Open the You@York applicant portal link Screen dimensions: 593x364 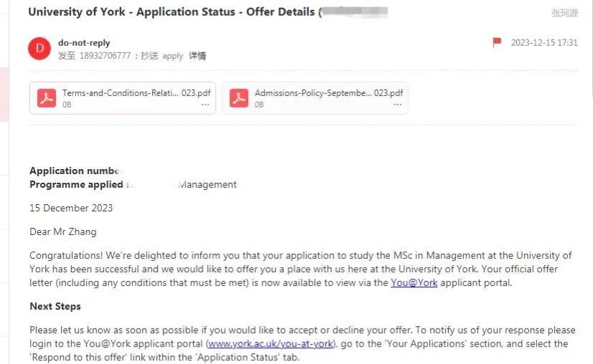click(414, 282)
